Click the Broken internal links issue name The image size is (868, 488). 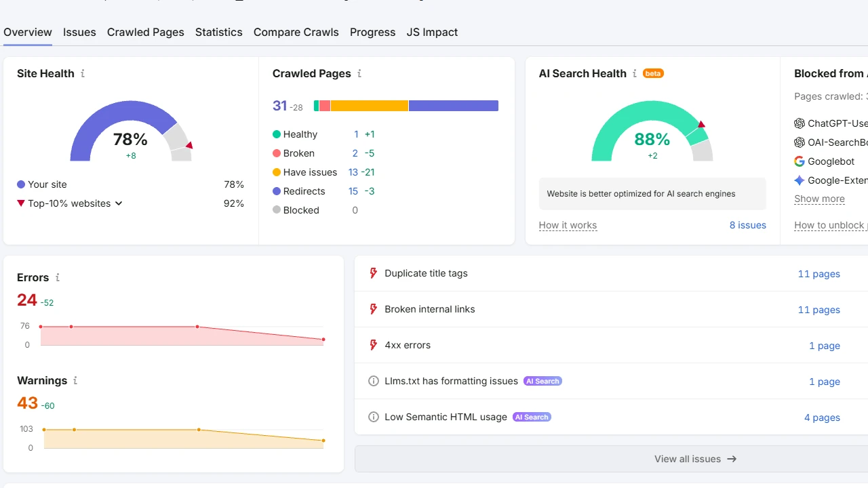tap(430, 309)
